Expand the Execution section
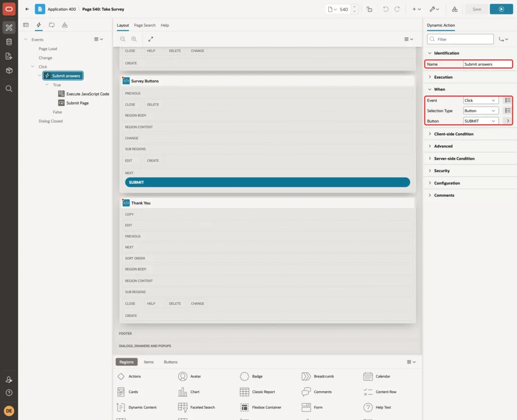The height and width of the screenshot is (420, 517). [x=430, y=77]
